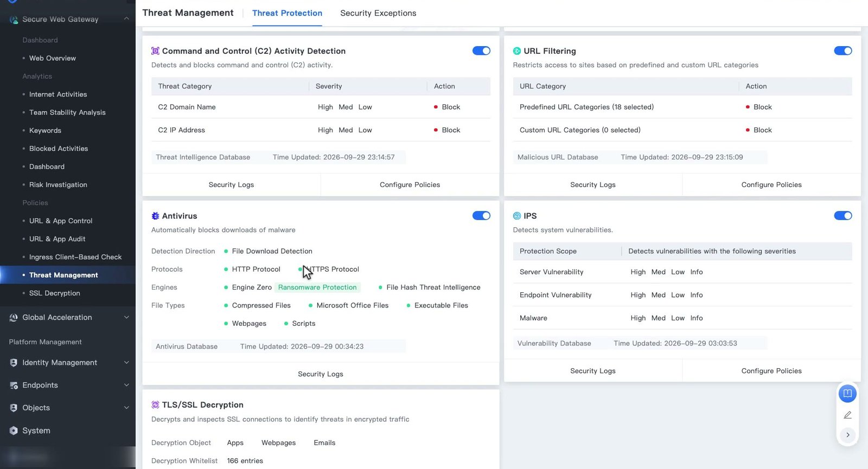This screenshot has height=469, width=868.
Task: Open Risk Investigation in the sidebar
Action: coord(58,185)
